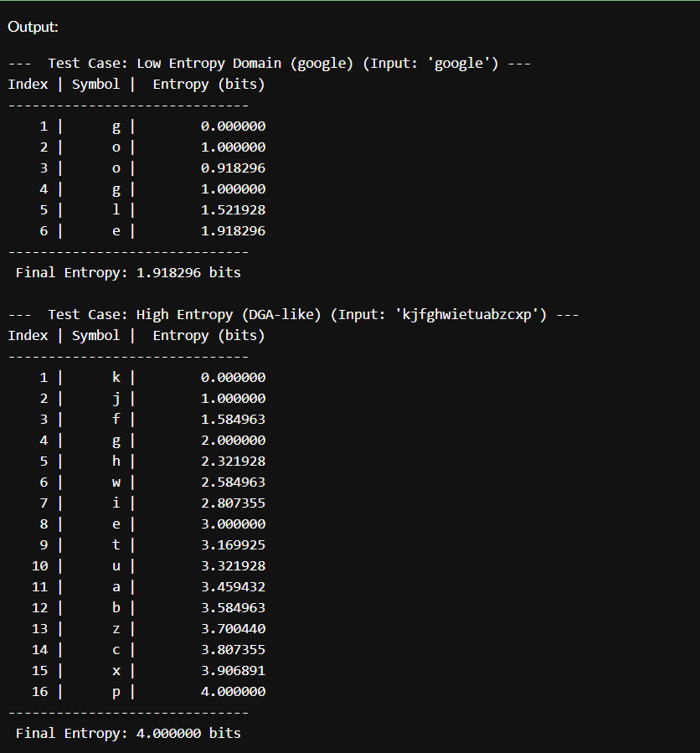Click entropy value 3.459432 for symbol a
The image size is (700, 753).
pos(233,586)
